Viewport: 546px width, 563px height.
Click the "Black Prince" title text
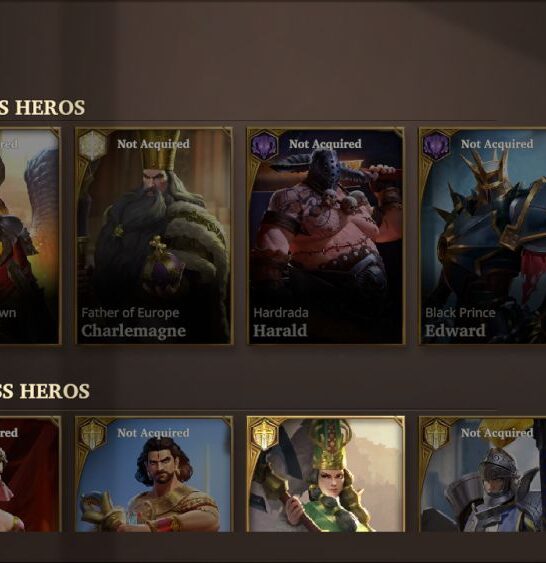(x=460, y=313)
